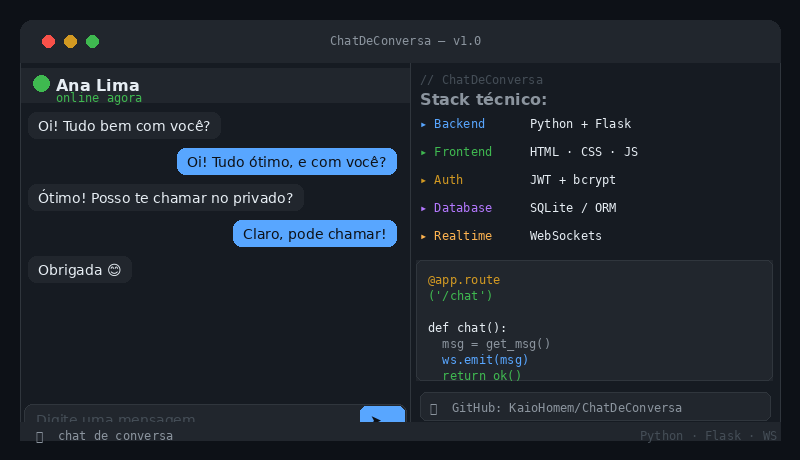800x460 pixels.
Task: Expand the Auth stack arrow
Action: pyautogui.click(x=423, y=181)
